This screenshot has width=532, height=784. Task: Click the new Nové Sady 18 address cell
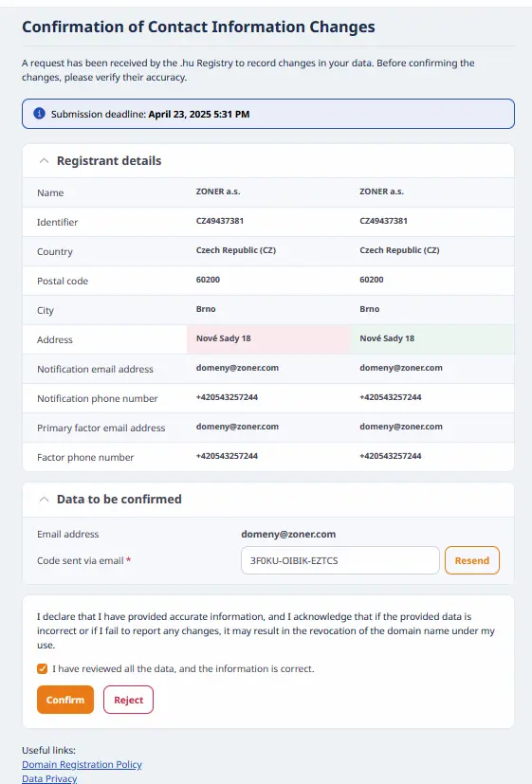[432, 339]
